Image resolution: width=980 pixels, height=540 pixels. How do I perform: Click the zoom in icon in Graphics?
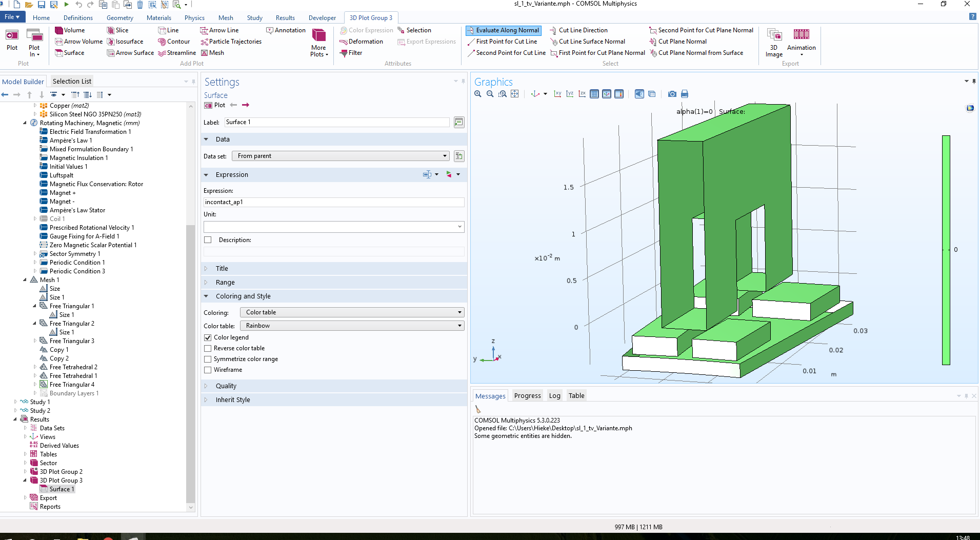point(478,94)
